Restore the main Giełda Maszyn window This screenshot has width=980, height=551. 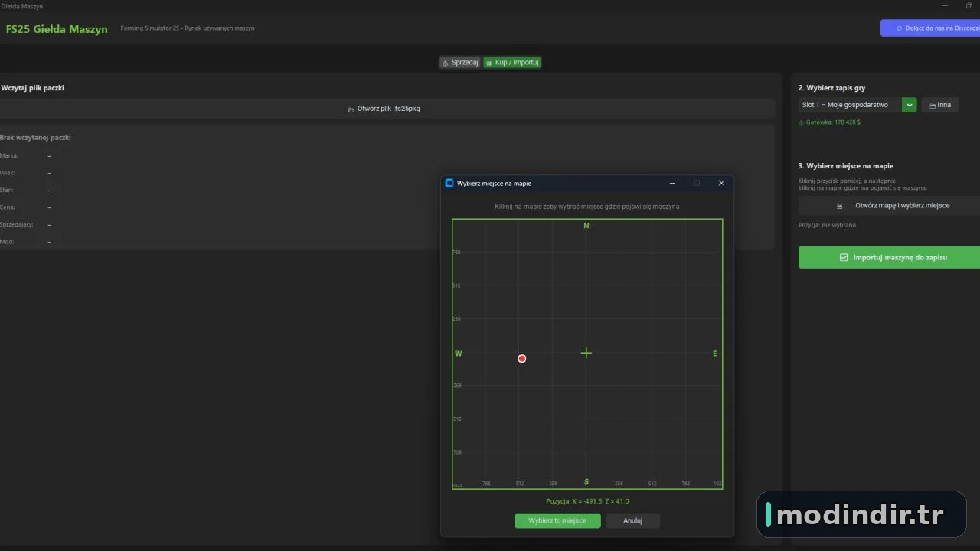(969, 6)
